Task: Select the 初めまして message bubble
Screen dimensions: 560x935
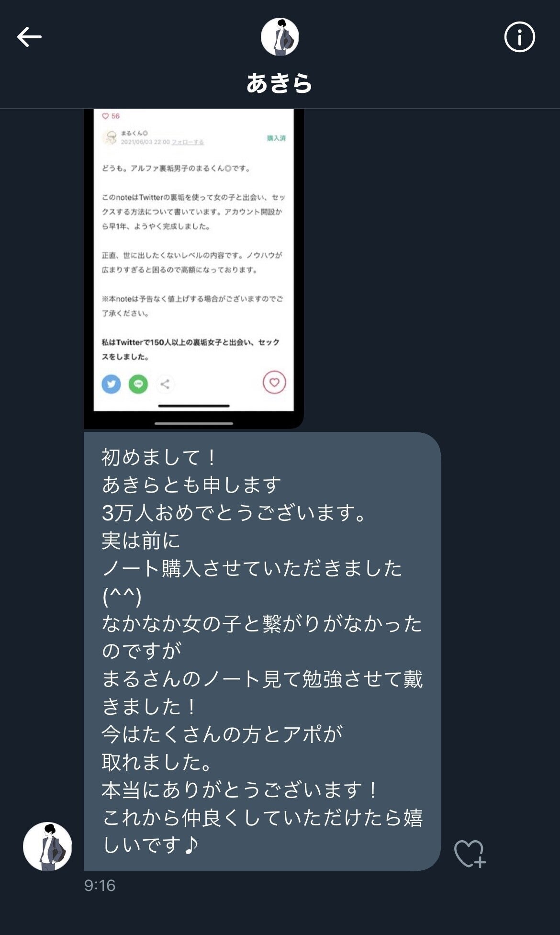Action: (262, 651)
